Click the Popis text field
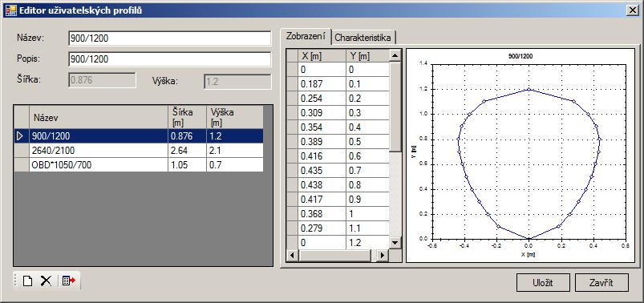 click(170, 59)
